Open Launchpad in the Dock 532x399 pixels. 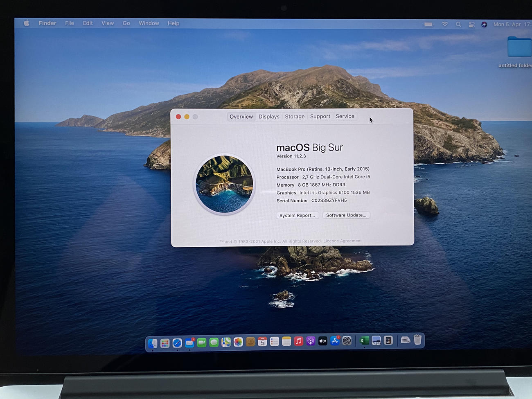[165, 343]
